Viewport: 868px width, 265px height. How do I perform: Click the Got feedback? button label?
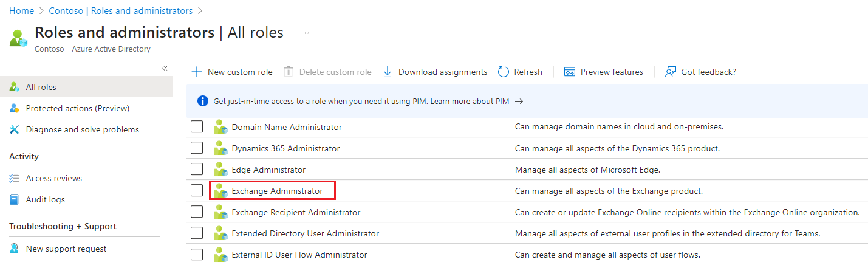tap(708, 72)
